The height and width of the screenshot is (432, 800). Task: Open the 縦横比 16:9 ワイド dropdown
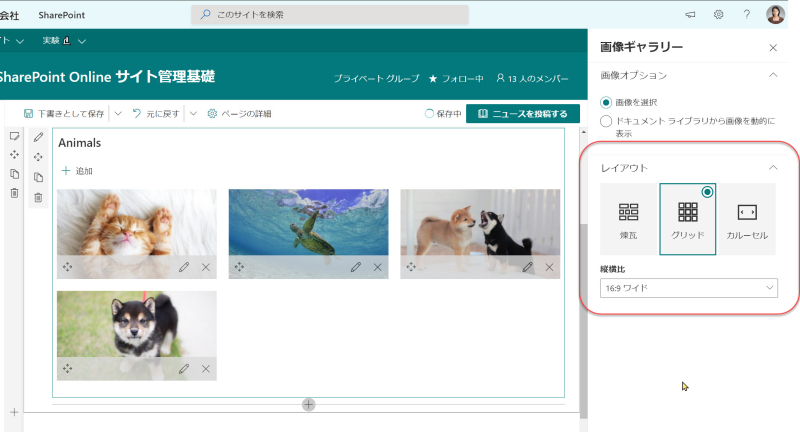(689, 288)
